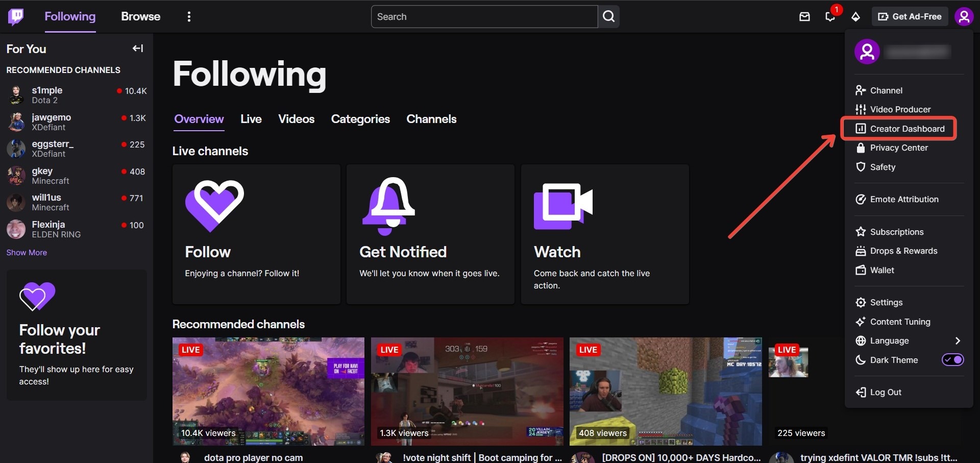Screen dimensions: 980x463
Task: Open Safety via the shield icon
Action: (x=861, y=167)
